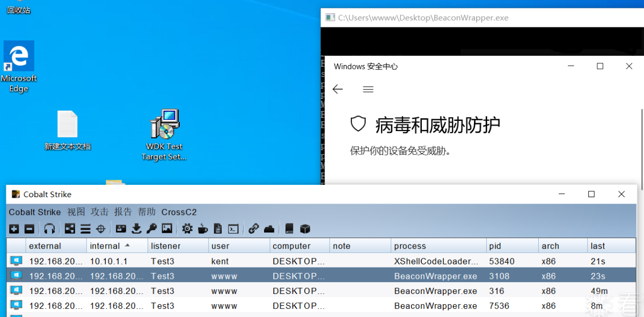This screenshot has width=644, height=317.
Task: Click the coffee cup Java applet icon
Action: 202,229
